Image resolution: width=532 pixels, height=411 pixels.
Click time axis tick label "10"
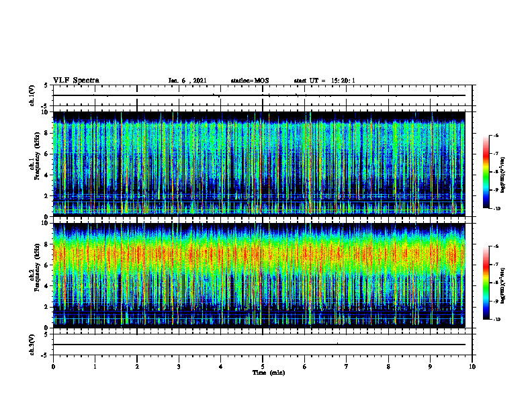pyautogui.click(x=472, y=367)
